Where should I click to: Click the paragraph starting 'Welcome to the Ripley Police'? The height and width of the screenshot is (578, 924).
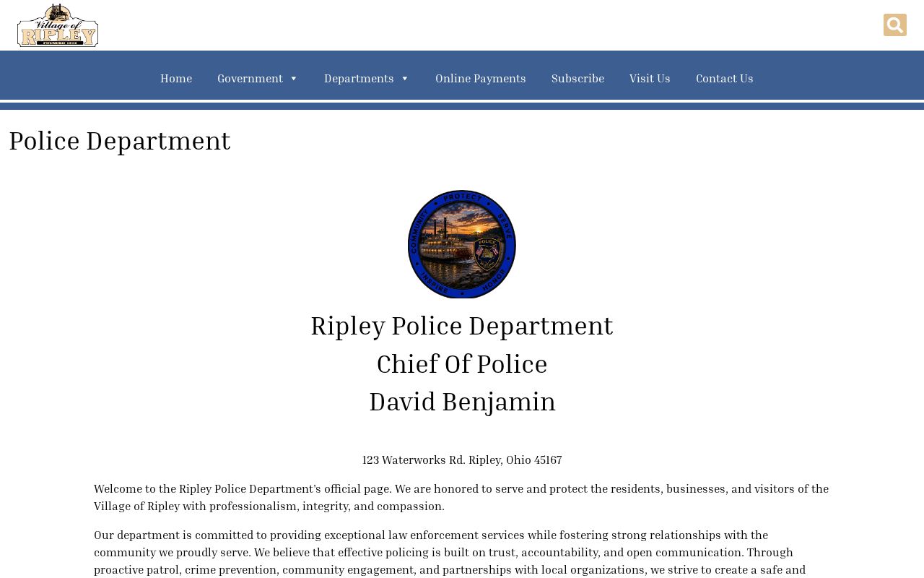click(x=462, y=497)
